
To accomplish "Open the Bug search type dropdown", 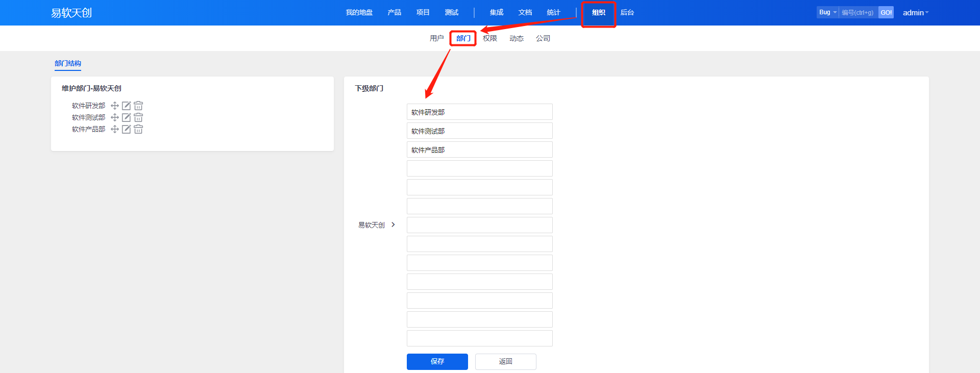I will pyautogui.click(x=827, y=12).
